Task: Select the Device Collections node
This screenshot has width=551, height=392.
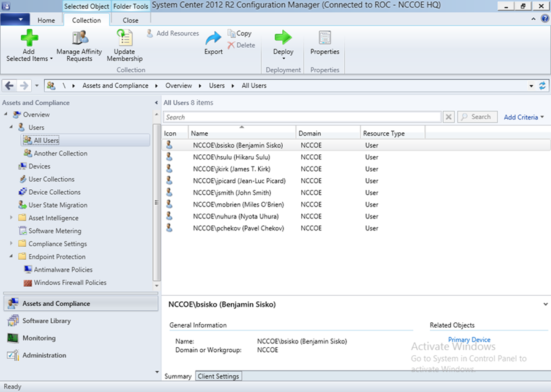Action: click(54, 192)
